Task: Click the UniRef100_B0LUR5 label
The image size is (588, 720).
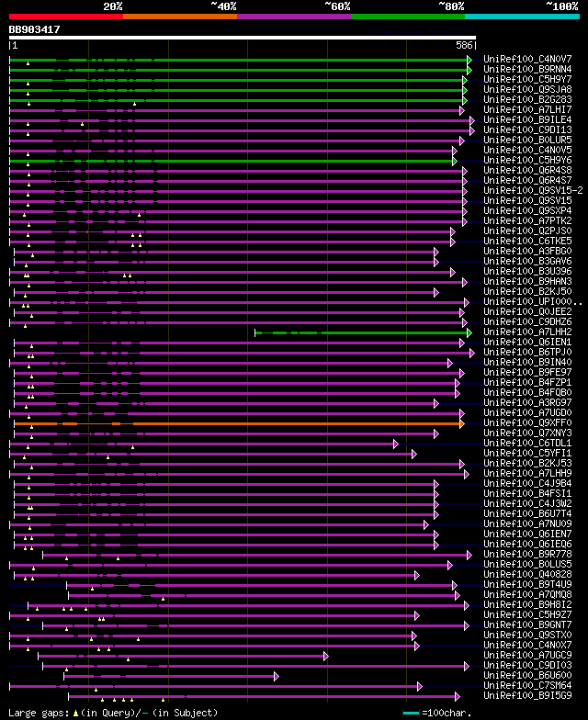Action: (527, 140)
